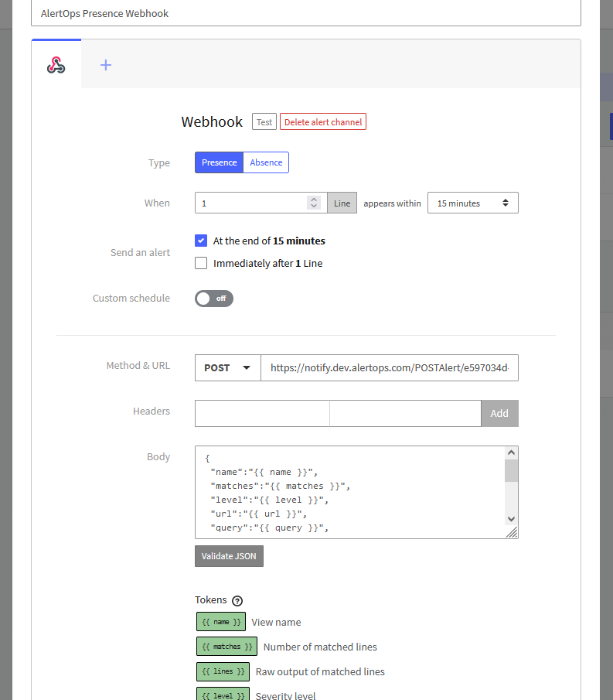Adjust line count stepper arrows

pyautogui.click(x=313, y=203)
